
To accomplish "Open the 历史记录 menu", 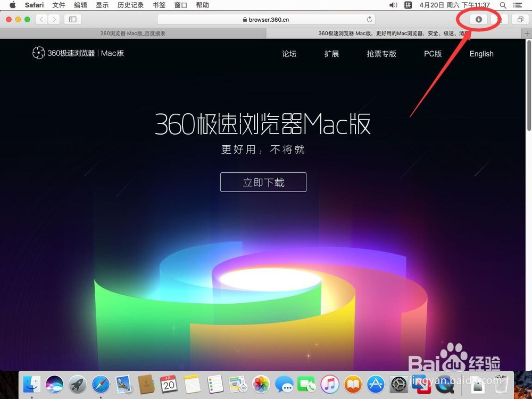I will (131, 5).
